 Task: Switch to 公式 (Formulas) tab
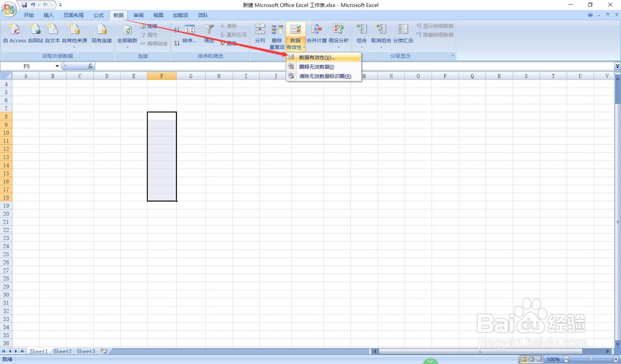[99, 15]
